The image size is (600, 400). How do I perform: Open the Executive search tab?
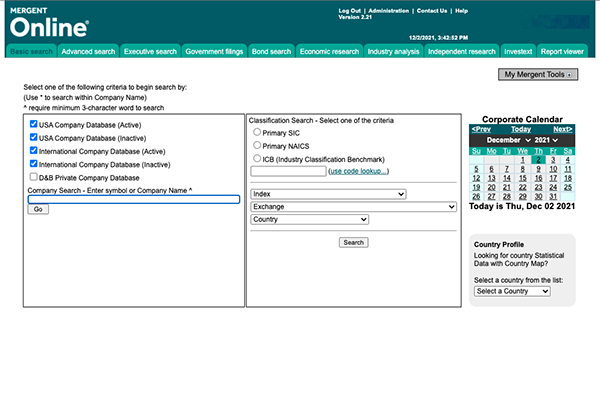[150, 51]
